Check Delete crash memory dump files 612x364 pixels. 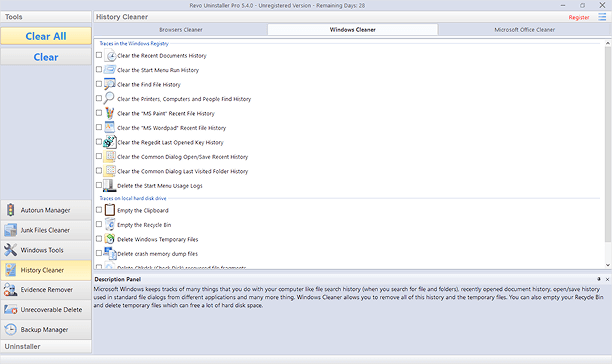[99, 253]
